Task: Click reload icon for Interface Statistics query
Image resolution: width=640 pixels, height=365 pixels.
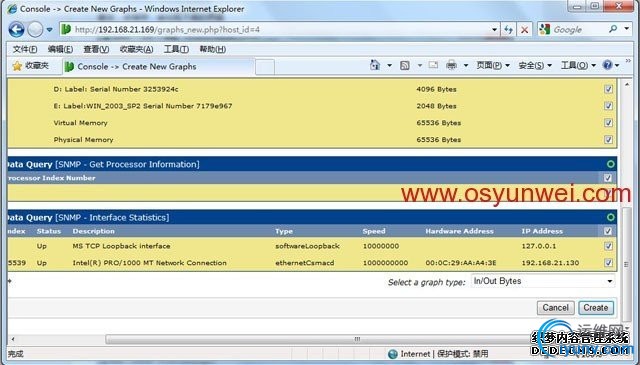Action: click(611, 217)
